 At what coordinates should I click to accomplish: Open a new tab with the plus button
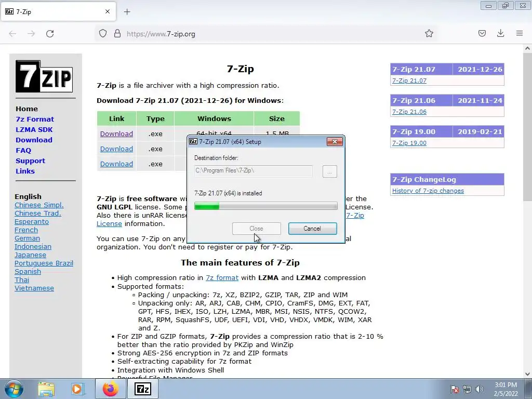[127, 12]
